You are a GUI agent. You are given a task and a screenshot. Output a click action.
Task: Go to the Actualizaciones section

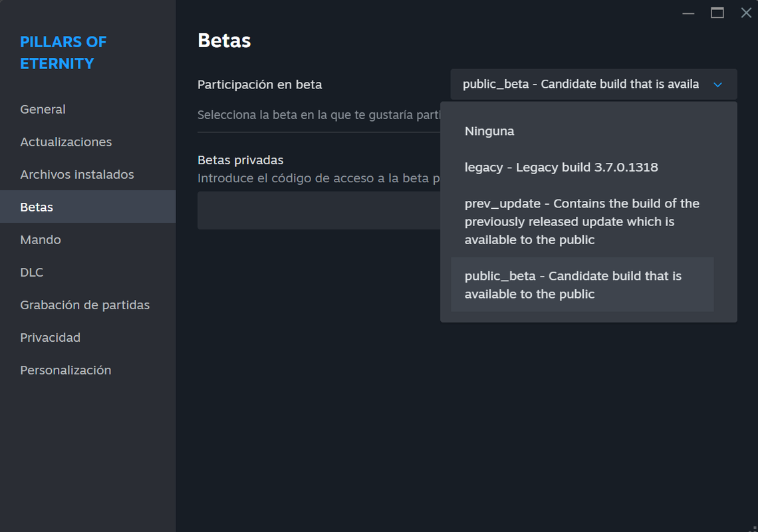point(66,142)
